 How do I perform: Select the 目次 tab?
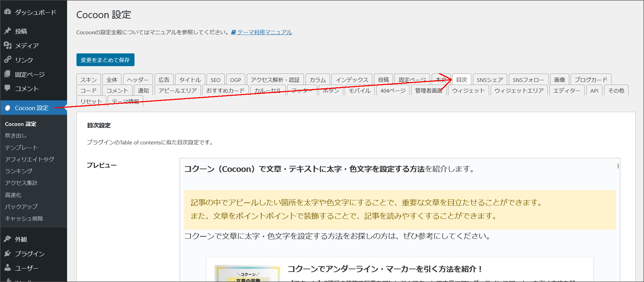(x=462, y=80)
